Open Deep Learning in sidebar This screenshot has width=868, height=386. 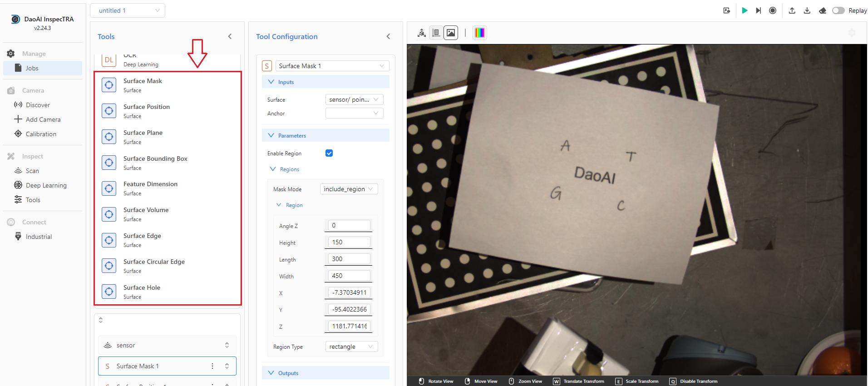tap(46, 185)
